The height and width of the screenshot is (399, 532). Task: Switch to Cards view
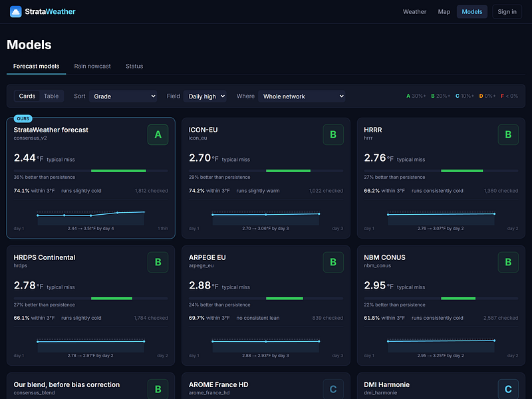(27, 96)
